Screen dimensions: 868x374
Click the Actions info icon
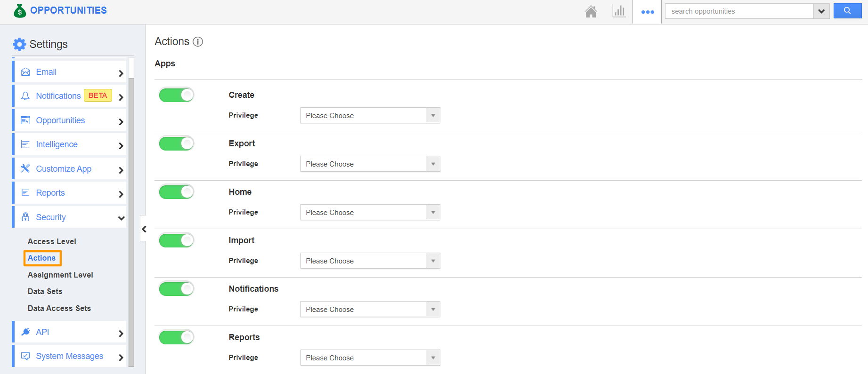(x=198, y=42)
